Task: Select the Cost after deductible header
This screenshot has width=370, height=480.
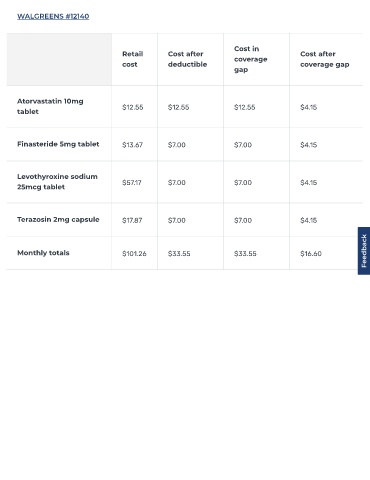Action: click(187, 59)
